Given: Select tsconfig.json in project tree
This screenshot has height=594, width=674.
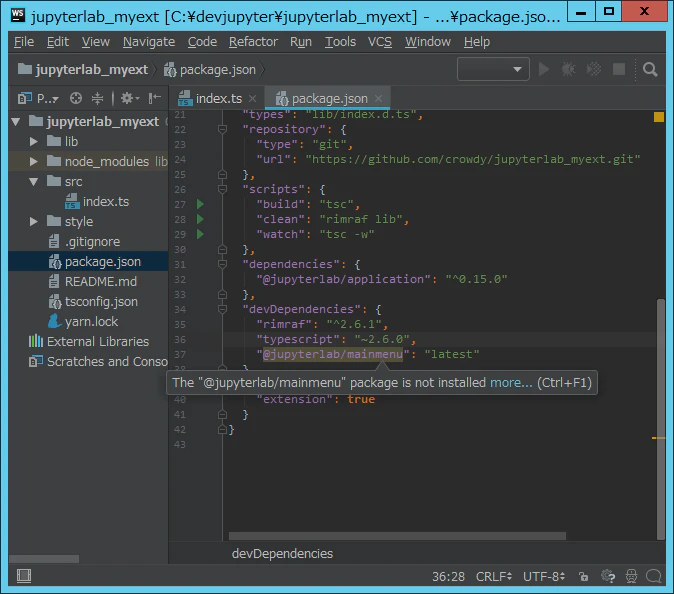Looking at the screenshot, I should pyautogui.click(x=93, y=302).
